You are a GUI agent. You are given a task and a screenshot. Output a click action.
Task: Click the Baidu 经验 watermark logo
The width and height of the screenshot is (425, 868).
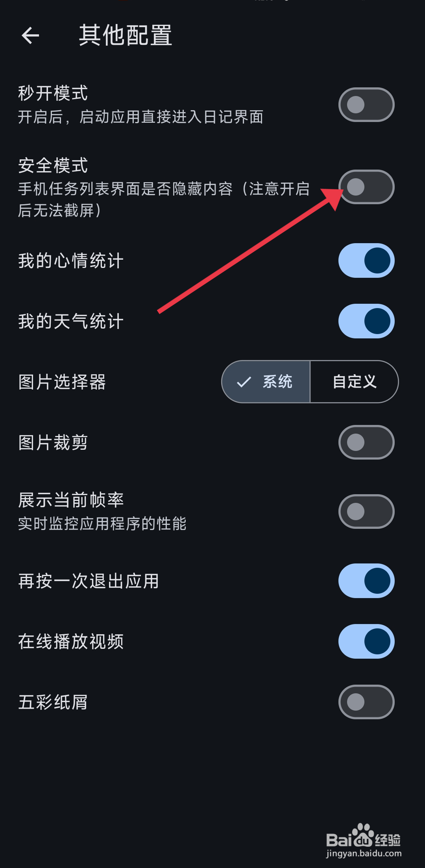click(364, 836)
